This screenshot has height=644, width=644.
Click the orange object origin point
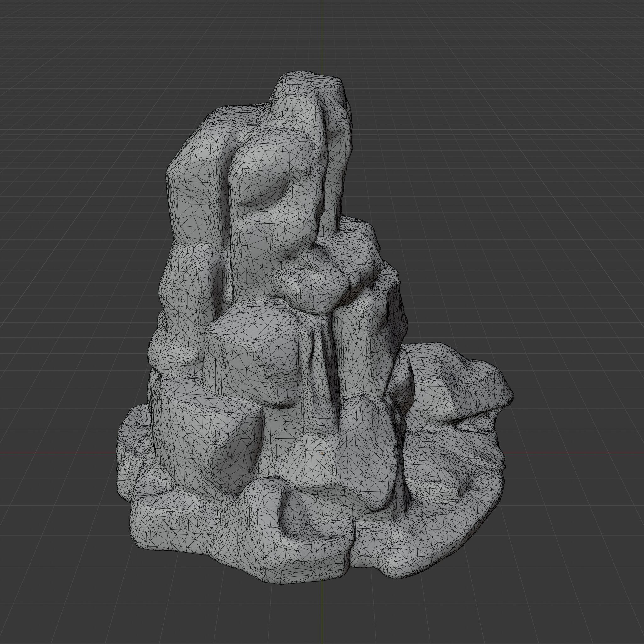(x=322, y=453)
